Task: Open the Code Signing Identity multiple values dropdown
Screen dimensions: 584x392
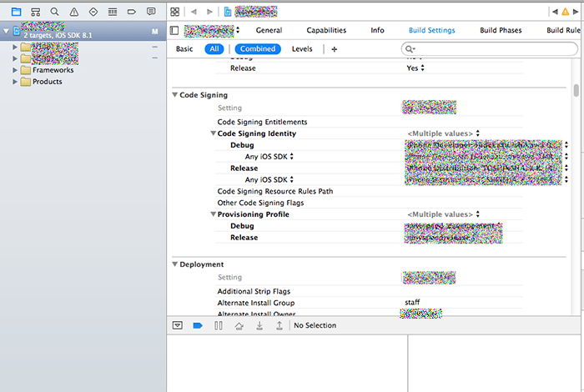Action: (x=443, y=133)
